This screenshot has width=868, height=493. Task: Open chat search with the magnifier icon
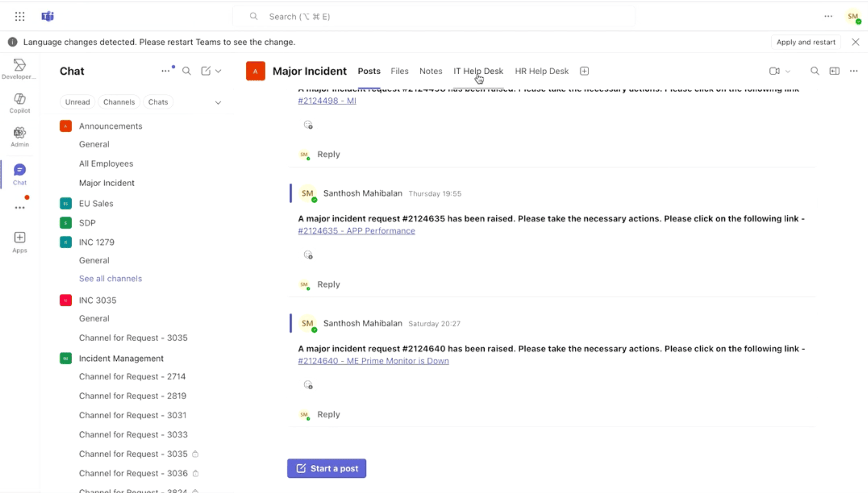(186, 71)
